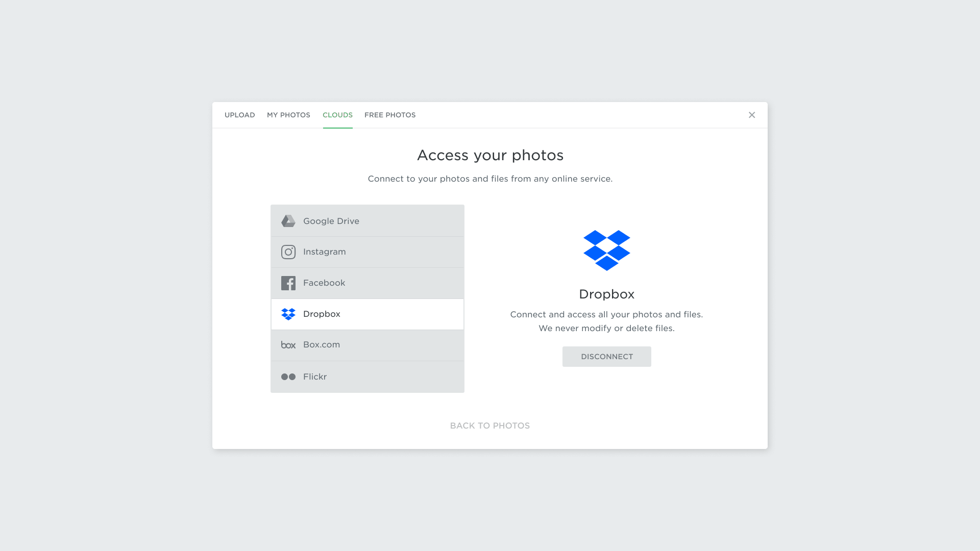980x551 pixels.
Task: Click the 'Connect to your photos and files' subtitle
Action: [490, 179]
